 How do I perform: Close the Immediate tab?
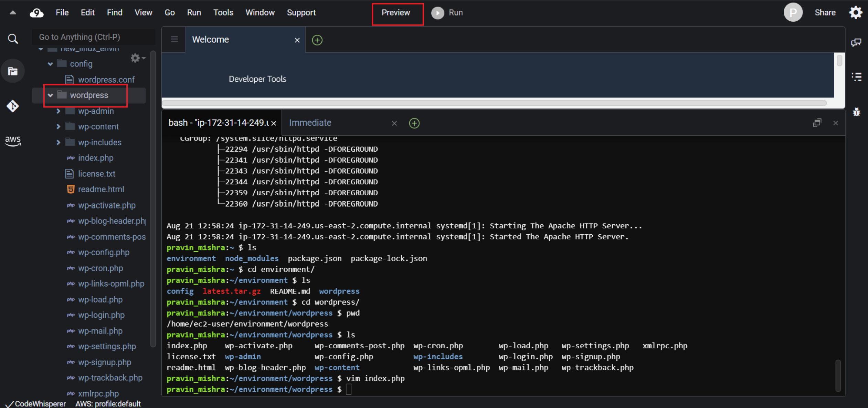pos(394,123)
